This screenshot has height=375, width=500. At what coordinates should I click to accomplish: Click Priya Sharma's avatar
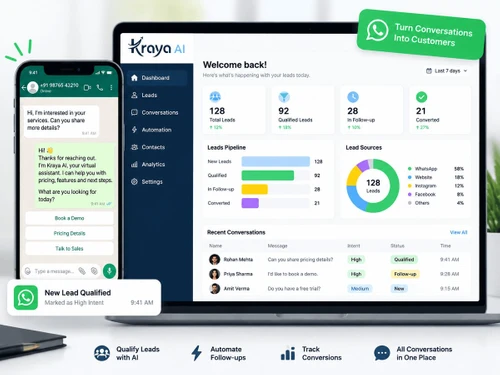click(x=215, y=274)
